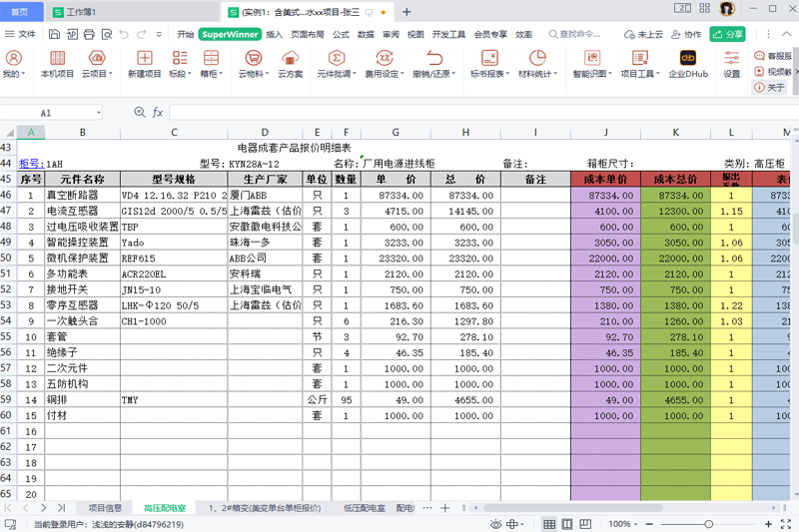Click the fx insert function icon
The image size is (799, 532).
158,113
